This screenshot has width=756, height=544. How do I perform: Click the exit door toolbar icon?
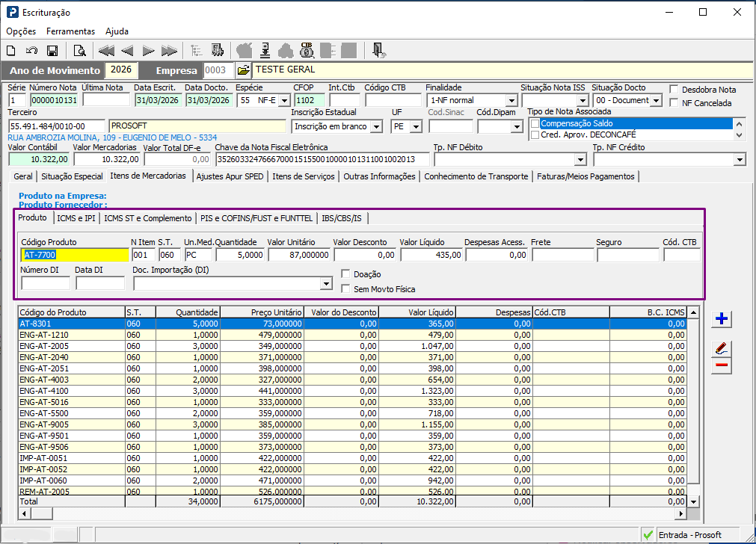378,51
